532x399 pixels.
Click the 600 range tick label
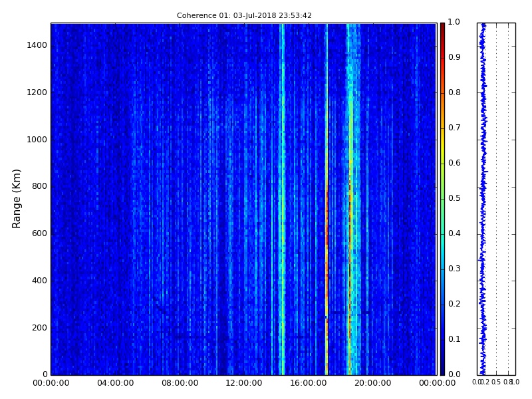coord(40,233)
